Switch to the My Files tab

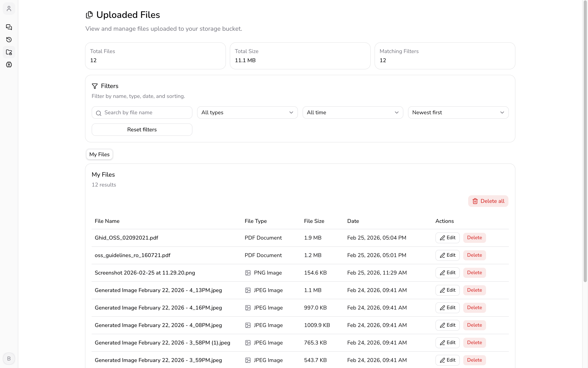pos(99,154)
